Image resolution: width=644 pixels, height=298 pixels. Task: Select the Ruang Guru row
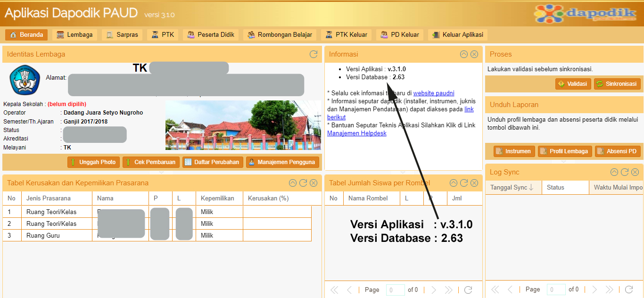157,235
